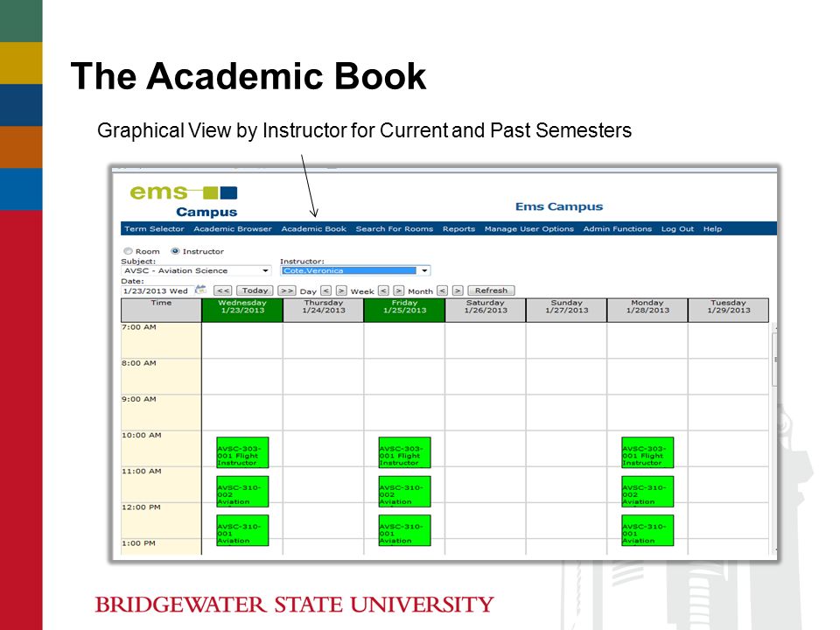Select the Wednesday 1/23/2013 column header
The height and width of the screenshot is (630, 840).
pyautogui.click(x=242, y=310)
